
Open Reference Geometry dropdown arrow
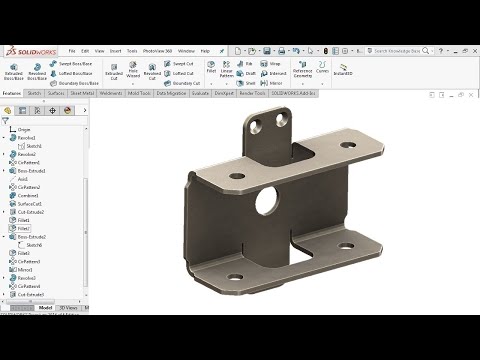click(302, 84)
